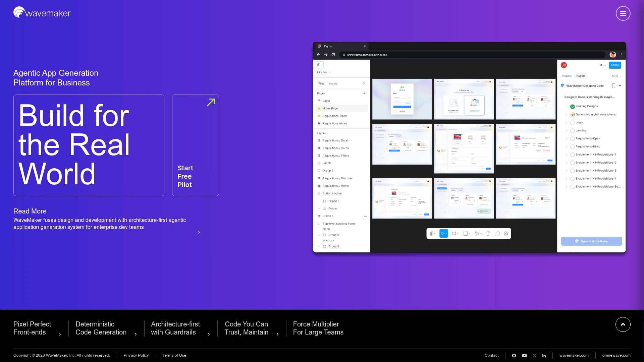The width and height of the screenshot is (644, 362).
Task: Click the green Reading Designs check mark
Action: click(x=572, y=107)
